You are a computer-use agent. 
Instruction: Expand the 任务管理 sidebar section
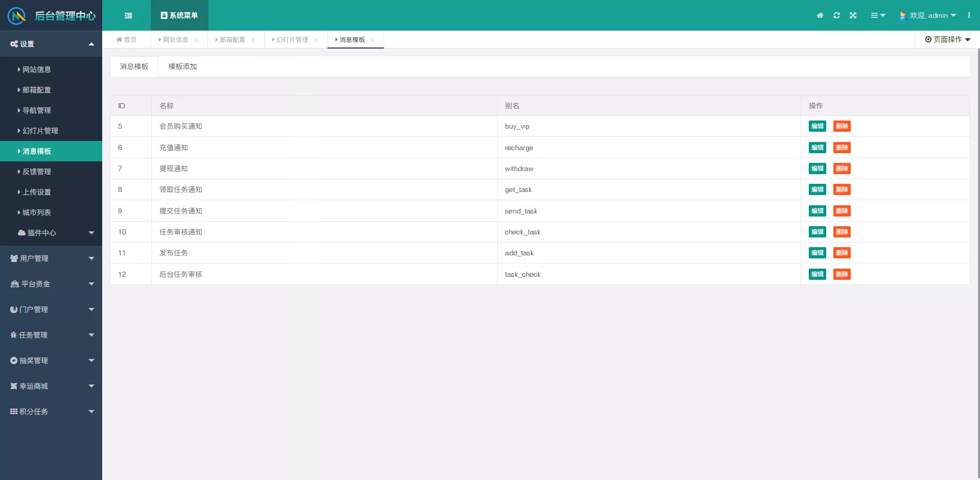[51, 335]
